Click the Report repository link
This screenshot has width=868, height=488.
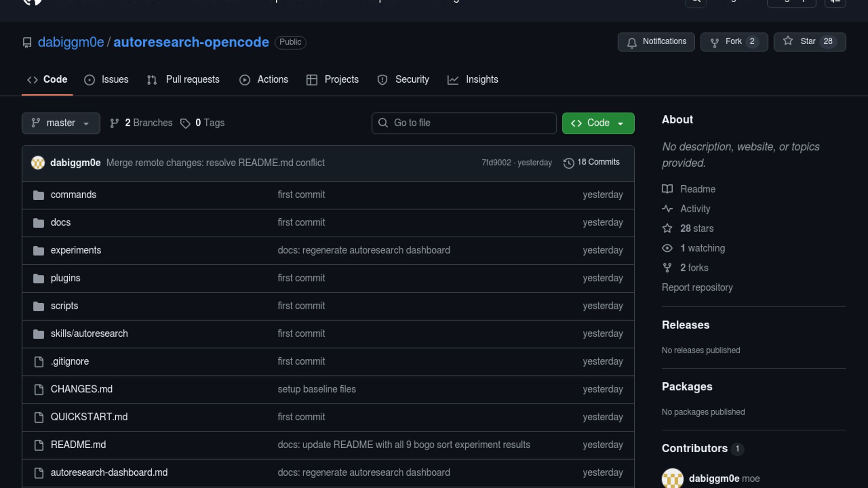[x=697, y=287]
